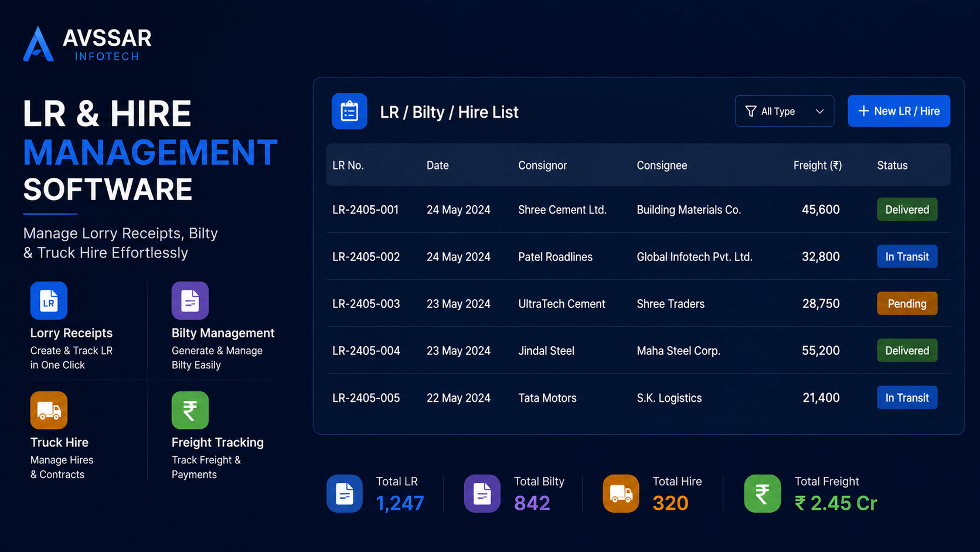
Task: Click the purple Total Bilty document icon
Action: [x=482, y=493]
